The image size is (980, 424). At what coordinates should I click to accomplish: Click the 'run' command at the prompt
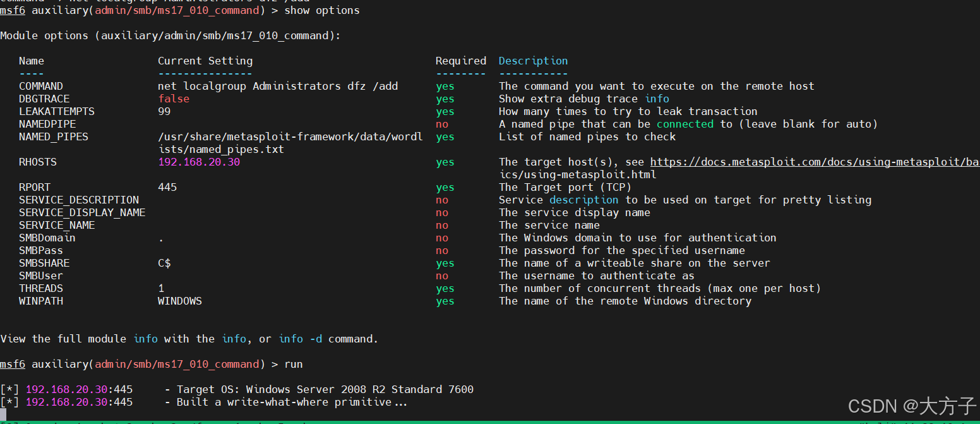[x=294, y=365]
